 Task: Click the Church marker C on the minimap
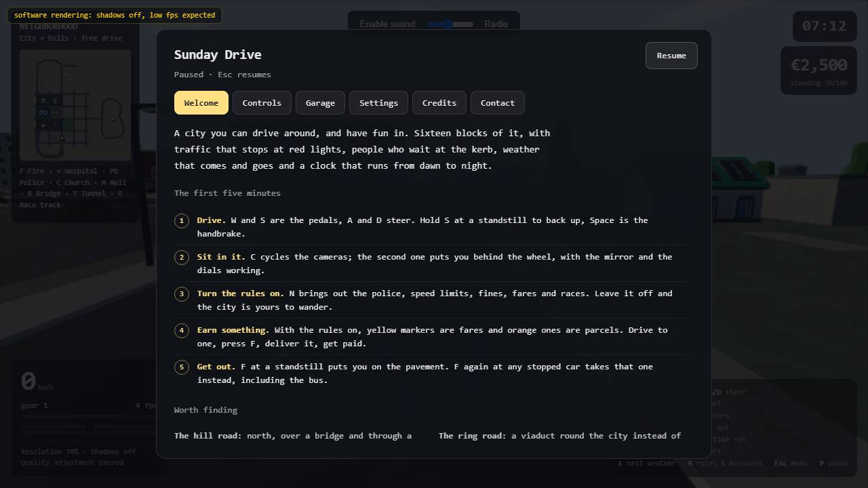point(56,101)
